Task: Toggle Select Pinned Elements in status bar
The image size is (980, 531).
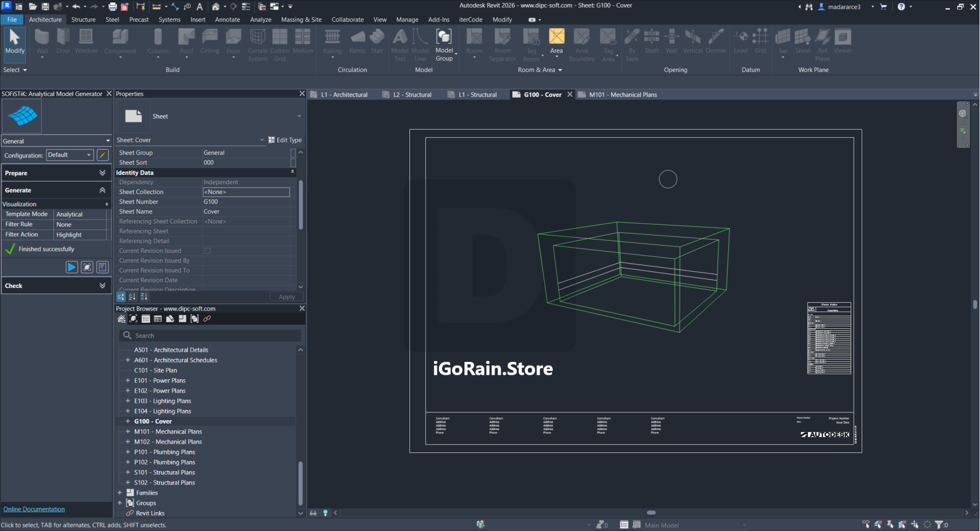Action: (890, 524)
